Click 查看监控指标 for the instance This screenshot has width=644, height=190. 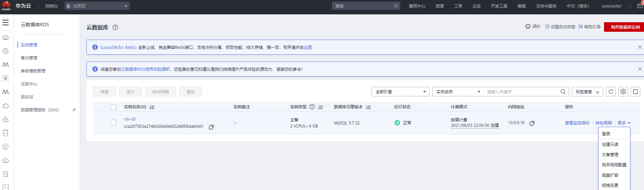click(x=577, y=123)
